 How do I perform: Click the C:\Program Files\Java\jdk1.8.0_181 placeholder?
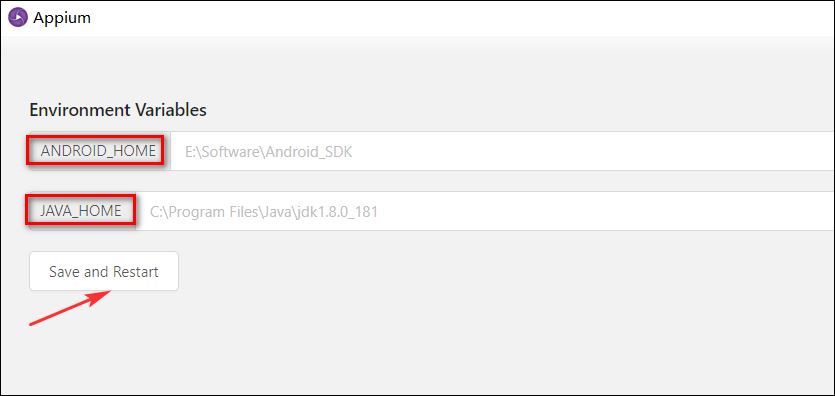pyautogui.click(x=264, y=212)
